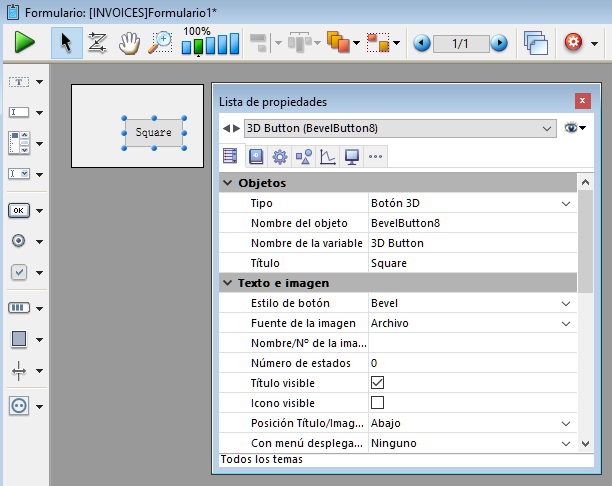This screenshot has height=486, width=612.
Task: Open the ellipsis tab in the property list
Action: (x=376, y=156)
